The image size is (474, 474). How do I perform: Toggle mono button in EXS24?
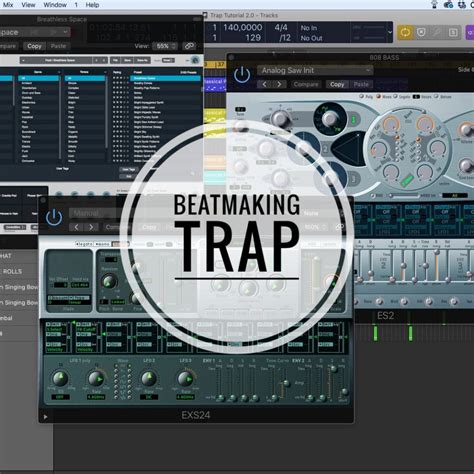103,244
